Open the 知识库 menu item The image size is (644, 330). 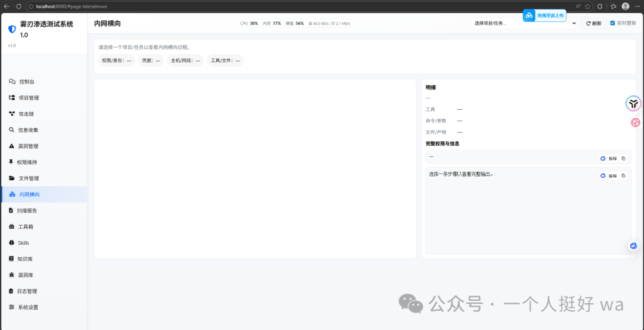point(44,259)
